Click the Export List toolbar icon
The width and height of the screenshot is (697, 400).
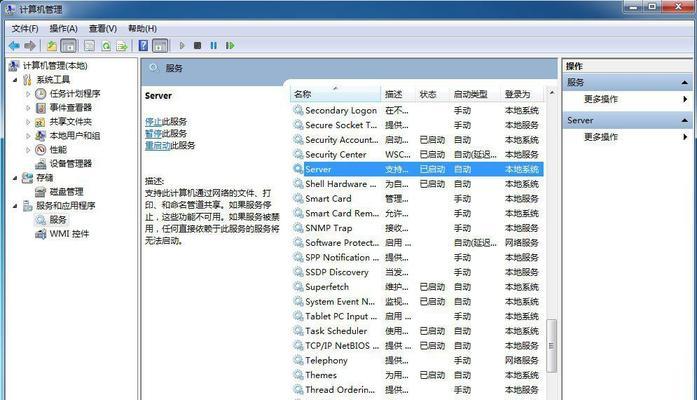122,46
